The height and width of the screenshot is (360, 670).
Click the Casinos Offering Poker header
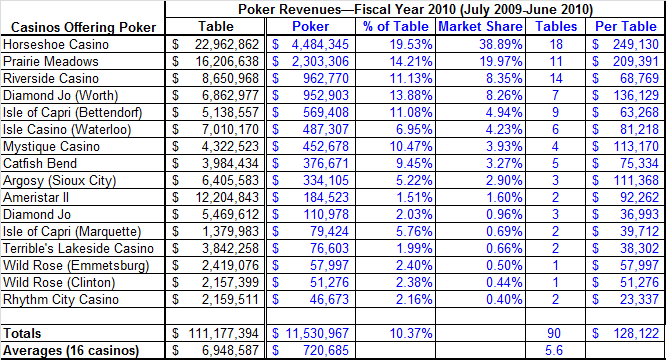click(x=83, y=27)
